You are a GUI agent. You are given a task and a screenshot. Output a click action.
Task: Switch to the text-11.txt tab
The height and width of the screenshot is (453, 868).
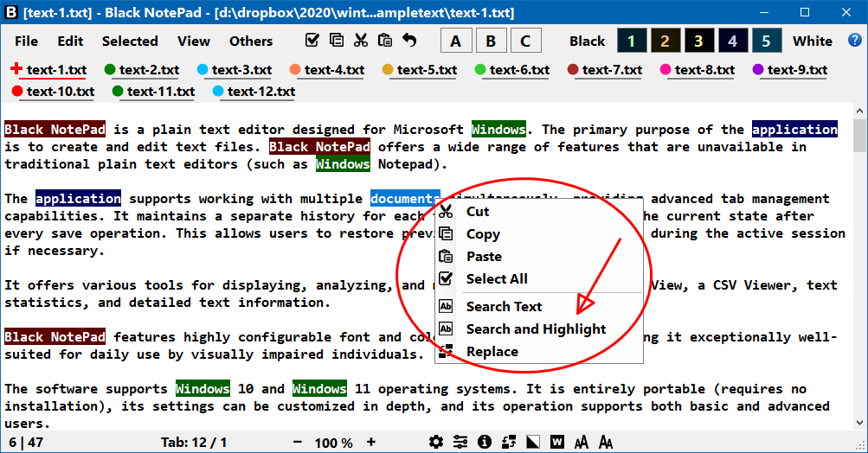pos(153,92)
